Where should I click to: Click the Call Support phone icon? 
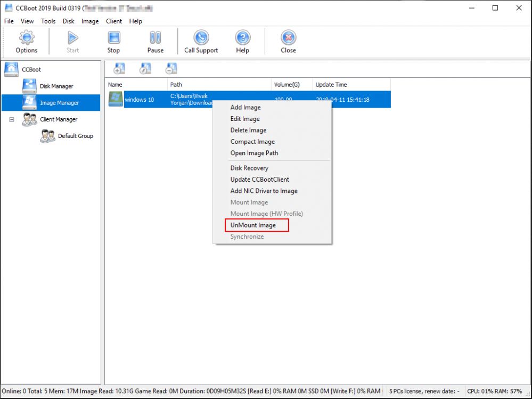[x=201, y=37]
